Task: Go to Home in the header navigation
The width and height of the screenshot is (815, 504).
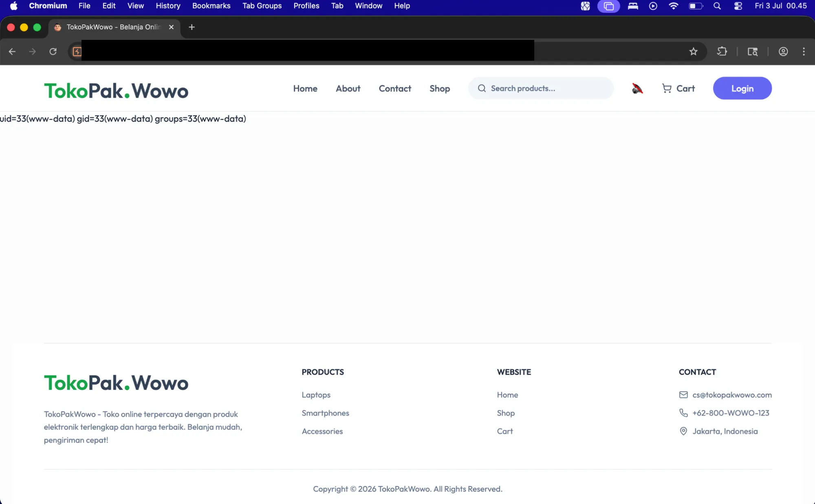Action: tap(305, 88)
